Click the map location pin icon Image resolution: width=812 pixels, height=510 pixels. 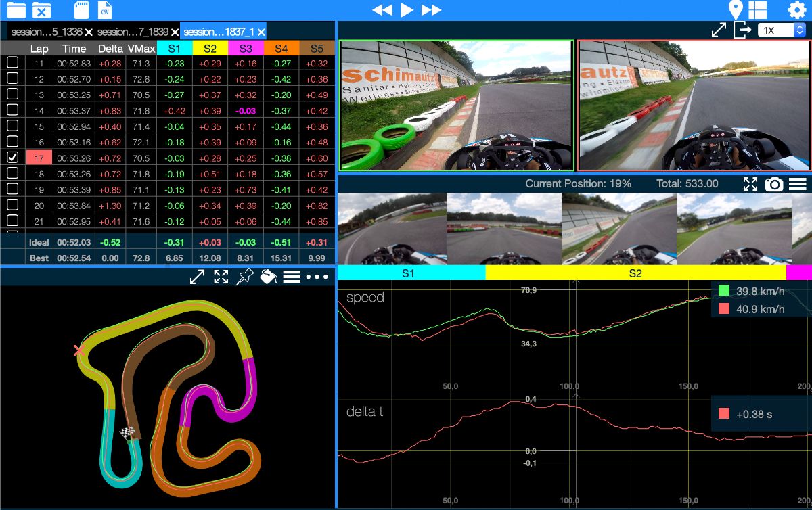pyautogui.click(x=736, y=10)
